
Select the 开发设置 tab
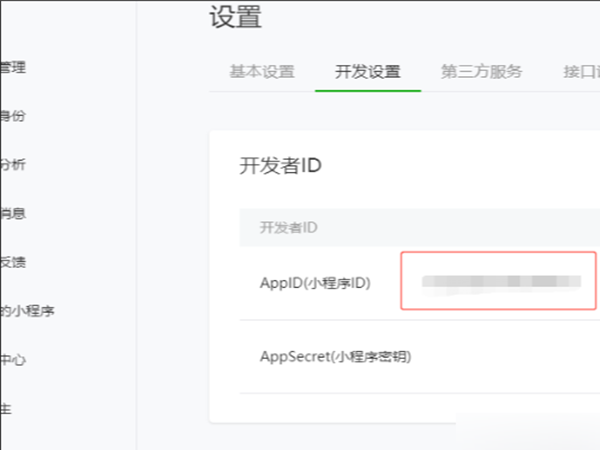(368, 72)
